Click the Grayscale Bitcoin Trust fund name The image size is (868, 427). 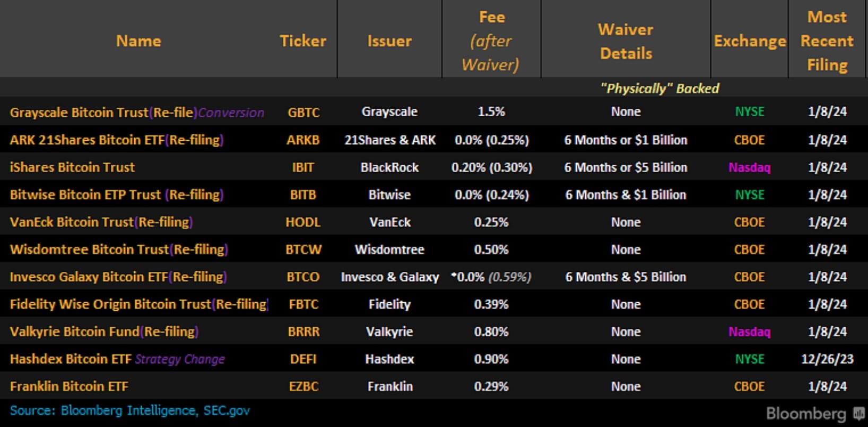pyautogui.click(x=79, y=113)
